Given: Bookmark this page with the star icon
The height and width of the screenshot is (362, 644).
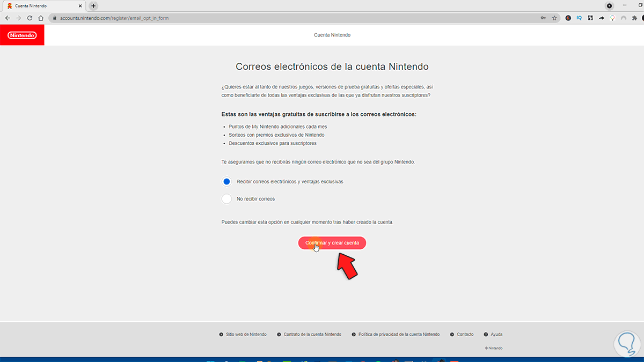Looking at the screenshot, I should coord(555,18).
